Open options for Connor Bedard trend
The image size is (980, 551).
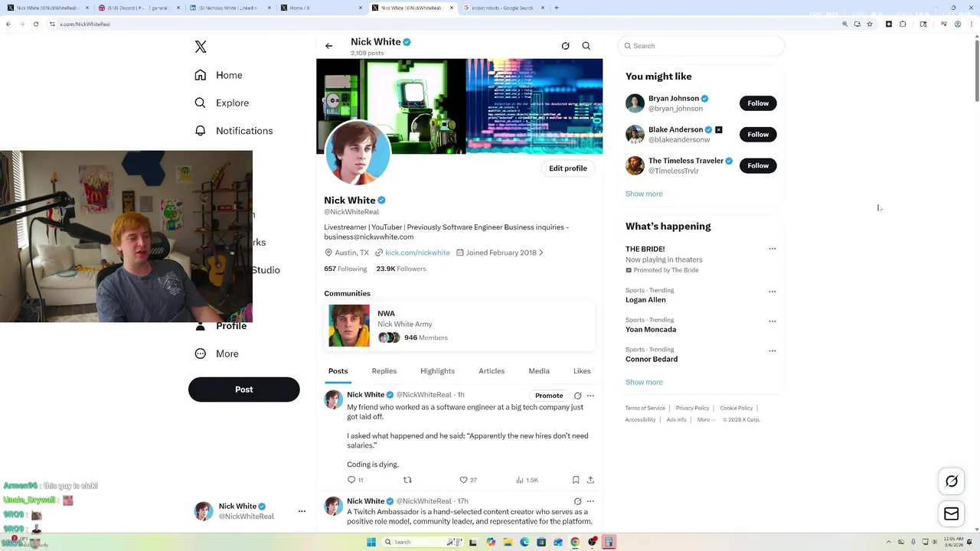(x=772, y=350)
